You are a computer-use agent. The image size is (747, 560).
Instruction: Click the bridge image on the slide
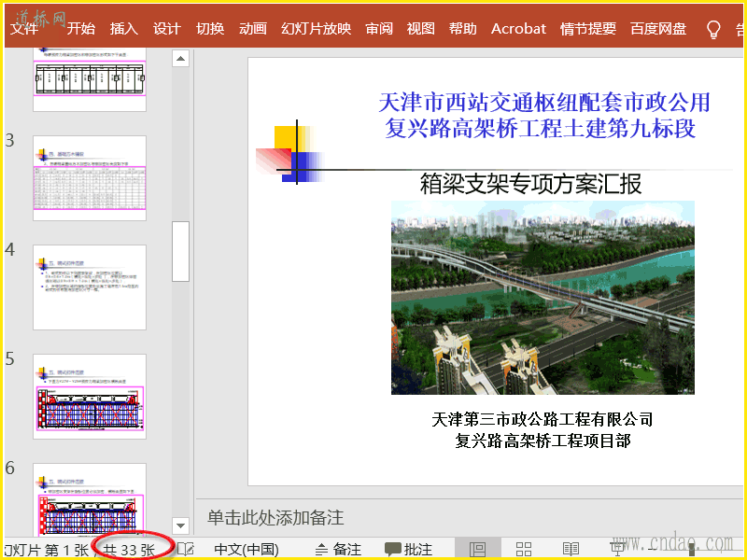pos(543,297)
